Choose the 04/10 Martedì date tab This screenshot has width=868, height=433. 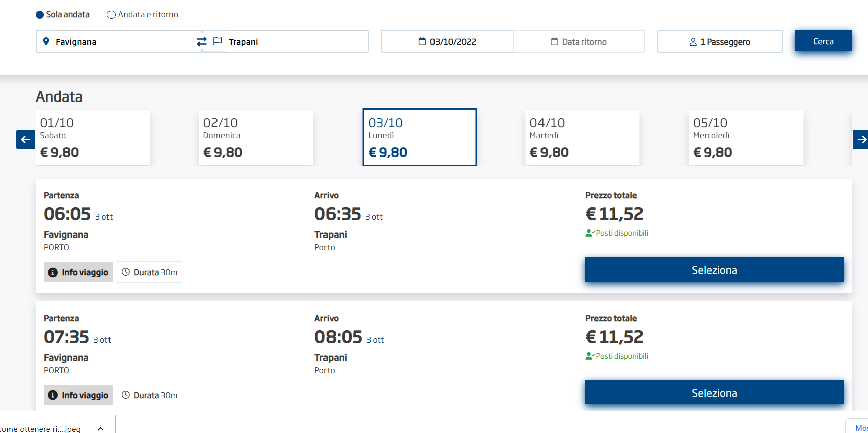582,137
